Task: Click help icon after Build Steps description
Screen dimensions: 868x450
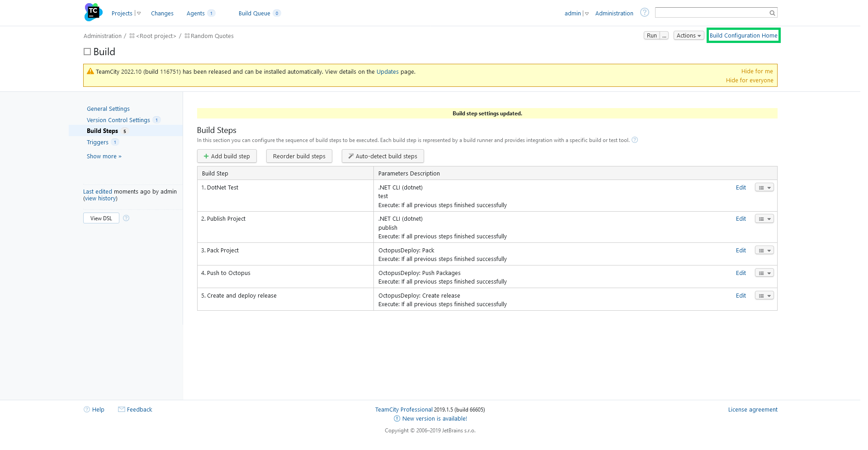Action: (635, 140)
